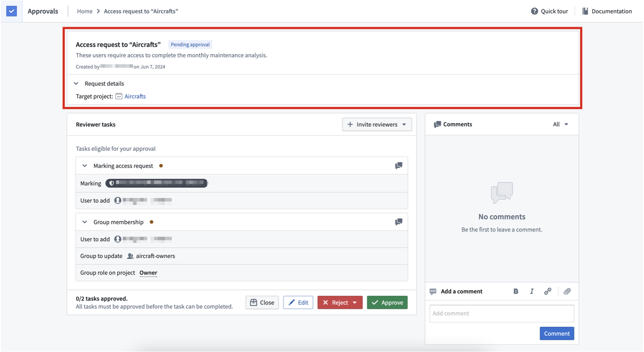Click "Tasks eligible for your approval" text
The height and width of the screenshot is (352, 644).
point(116,149)
